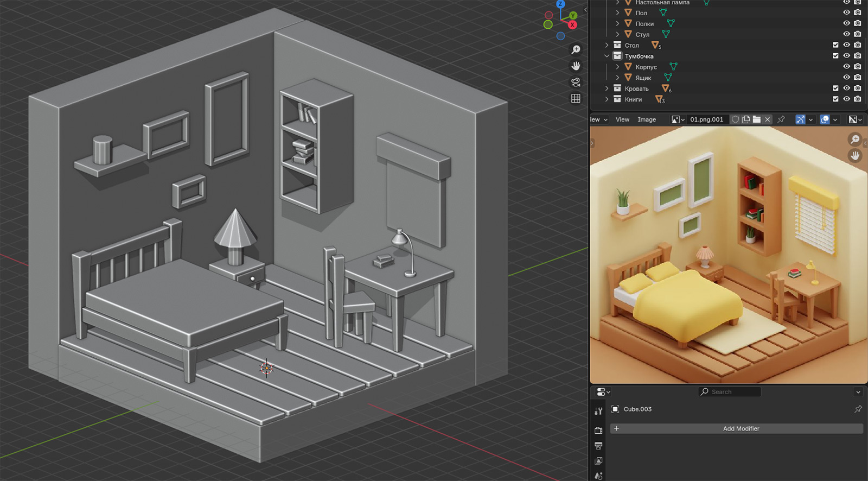Viewport: 868px width, 481px height.
Task: Click the red X axis on the navigation gizmo
Action: click(572, 25)
